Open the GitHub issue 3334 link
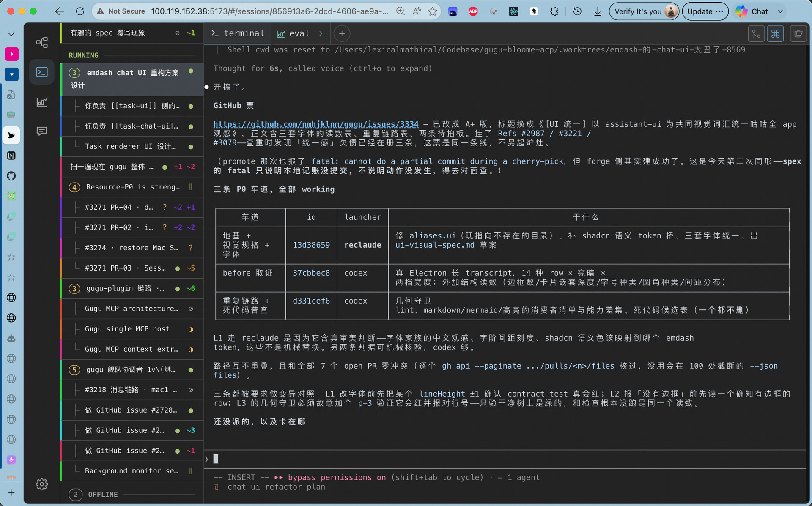Viewport: 812px width, 506px height. 316,124
